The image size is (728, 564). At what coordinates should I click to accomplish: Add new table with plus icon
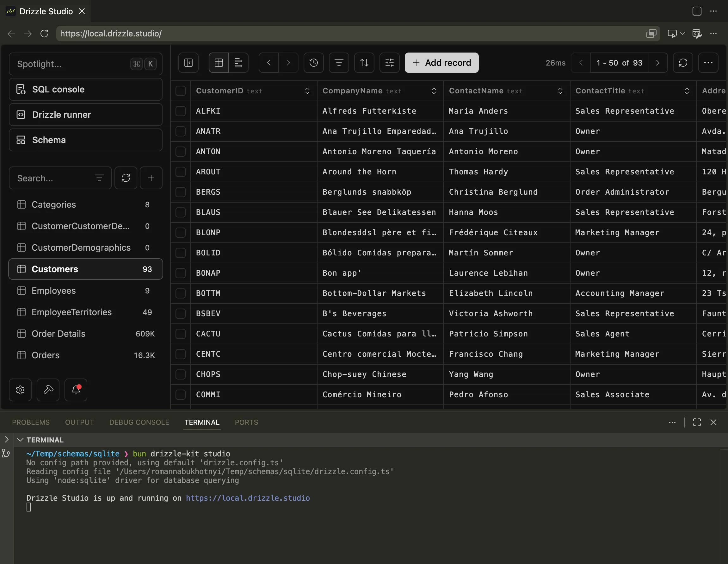click(x=151, y=178)
